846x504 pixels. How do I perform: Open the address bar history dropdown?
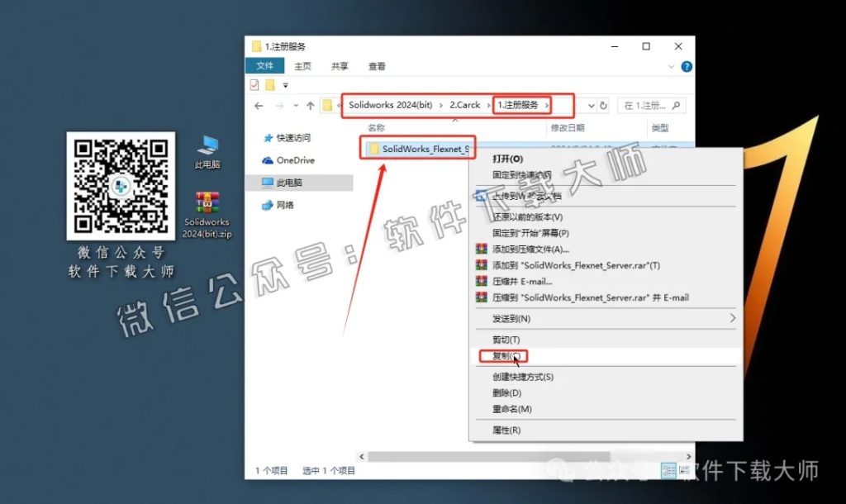[x=591, y=105]
